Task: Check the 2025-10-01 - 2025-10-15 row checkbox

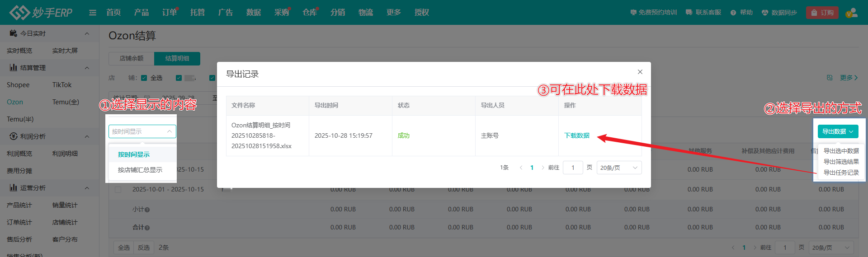Action: point(118,190)
